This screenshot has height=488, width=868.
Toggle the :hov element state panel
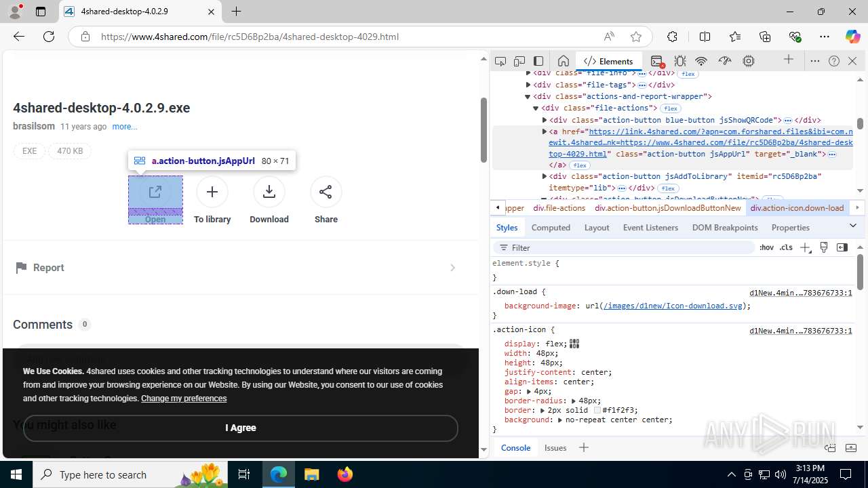tap(766, 247)
